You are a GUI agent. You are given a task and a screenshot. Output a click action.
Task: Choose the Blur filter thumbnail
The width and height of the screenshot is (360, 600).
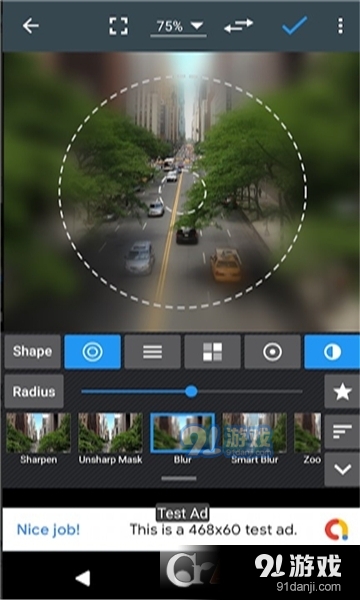point(182,438)
